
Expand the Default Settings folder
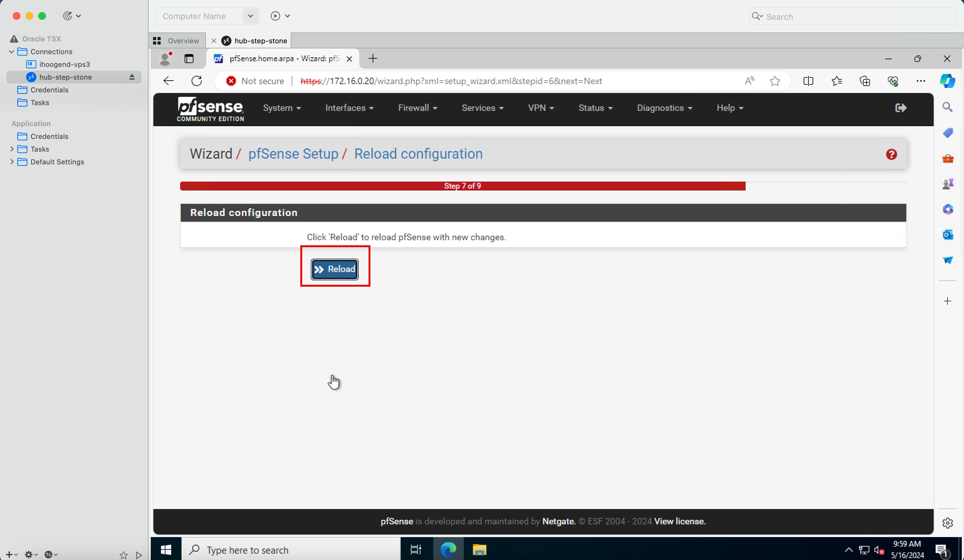tap(11, 162)
